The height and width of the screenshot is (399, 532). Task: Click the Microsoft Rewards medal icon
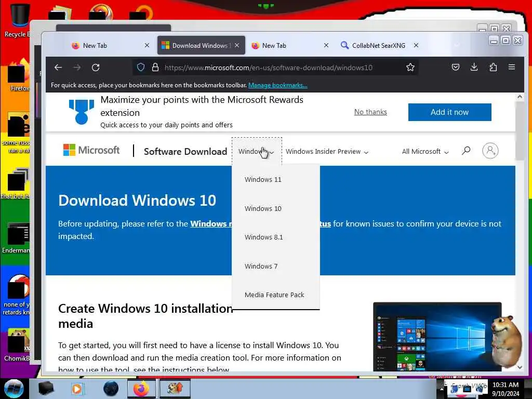[82, 112]
